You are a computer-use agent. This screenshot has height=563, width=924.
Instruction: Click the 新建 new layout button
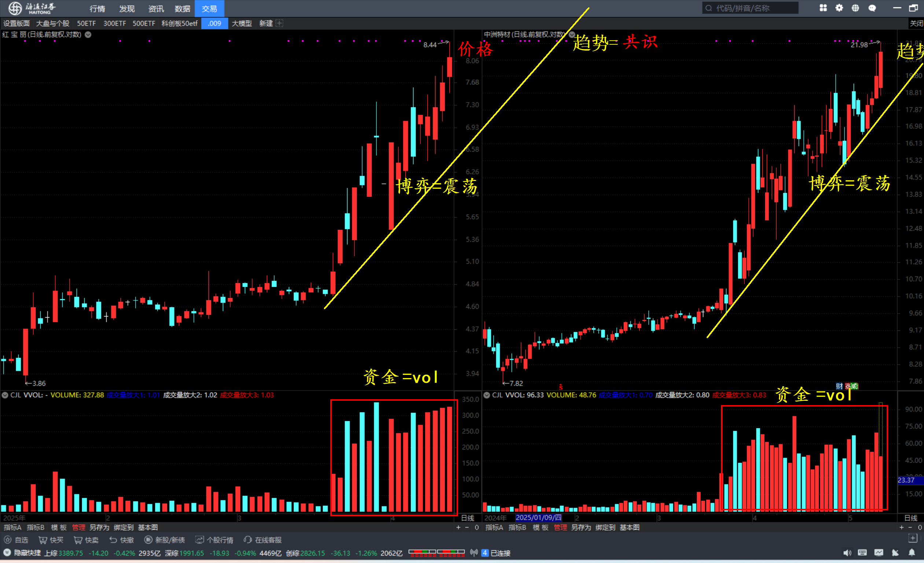[266, 23]
